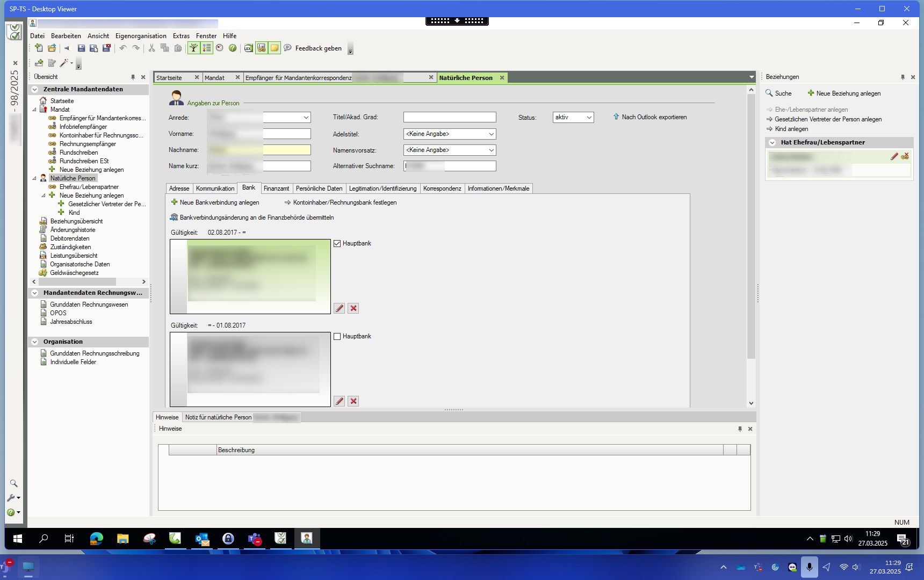Image resolution: width=924 pixels, height=580 pixels.
Task: Open the LEX icon in the toolbar
Action: pyautogui.click(x=248, y=48)
